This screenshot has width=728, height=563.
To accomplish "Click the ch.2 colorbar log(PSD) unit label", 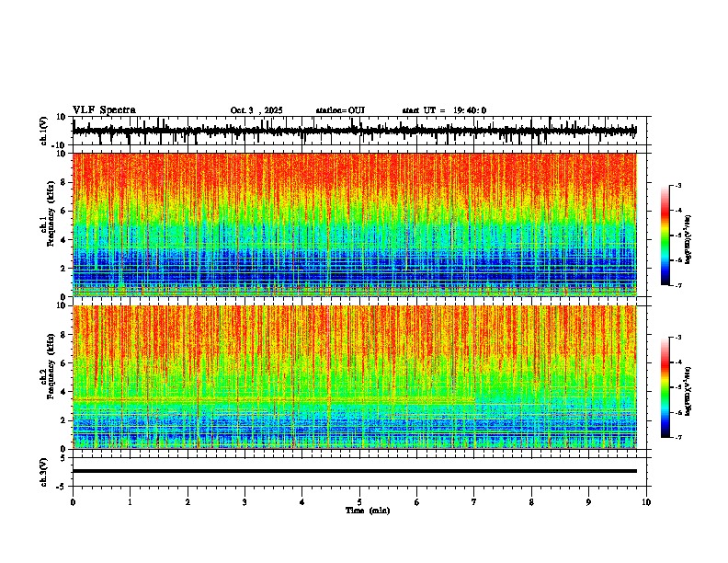I will [688, 391].
